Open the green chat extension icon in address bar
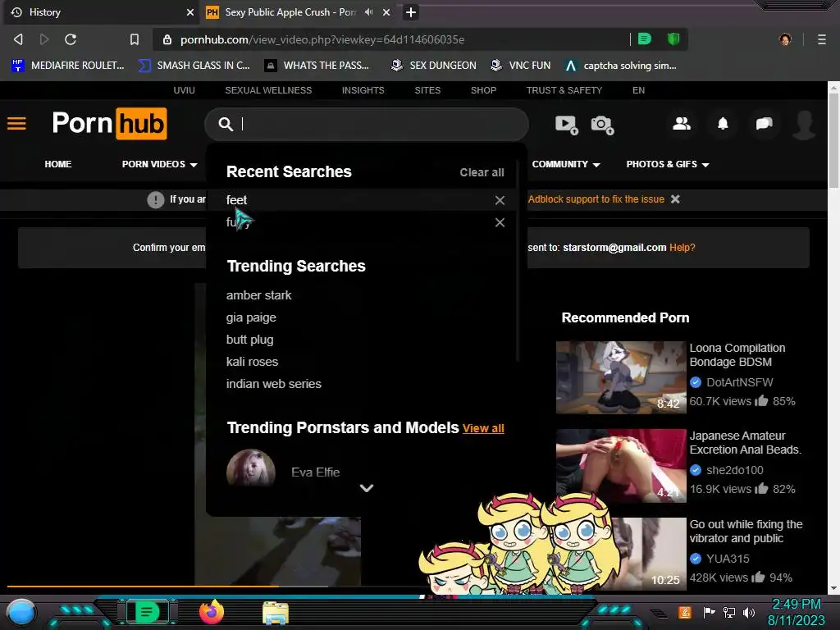This screenshot has width=840, height=630. tap(645, 39)
